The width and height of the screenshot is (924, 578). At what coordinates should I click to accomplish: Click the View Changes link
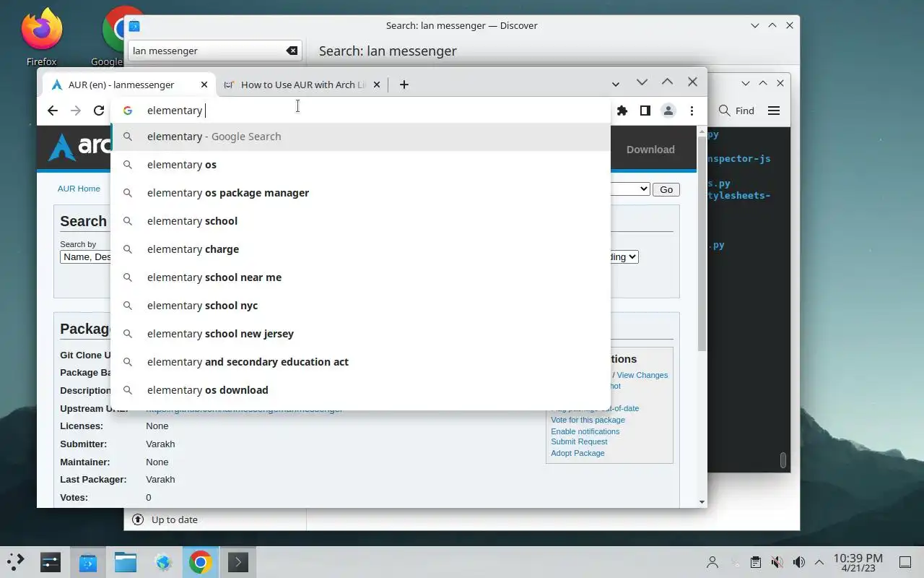[642, 375]
